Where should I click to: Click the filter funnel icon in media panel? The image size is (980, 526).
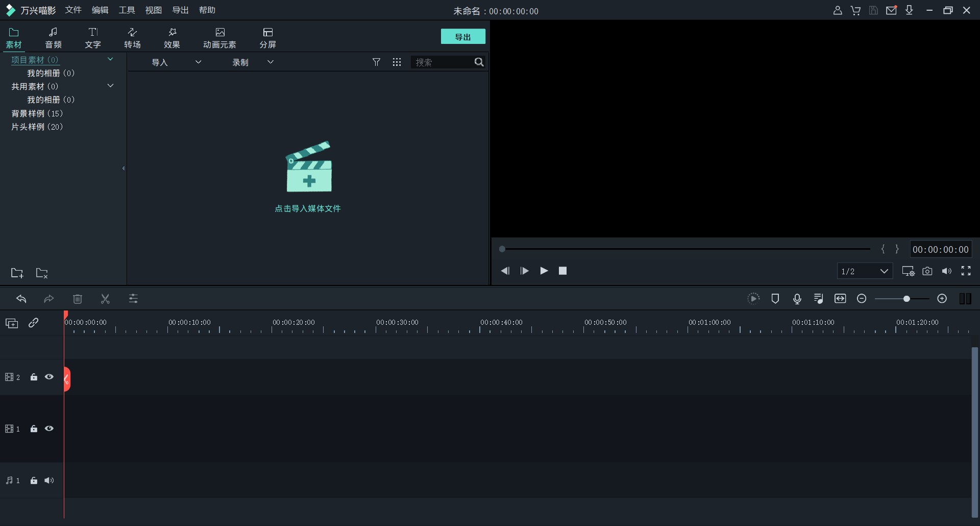tap(376, 62)
